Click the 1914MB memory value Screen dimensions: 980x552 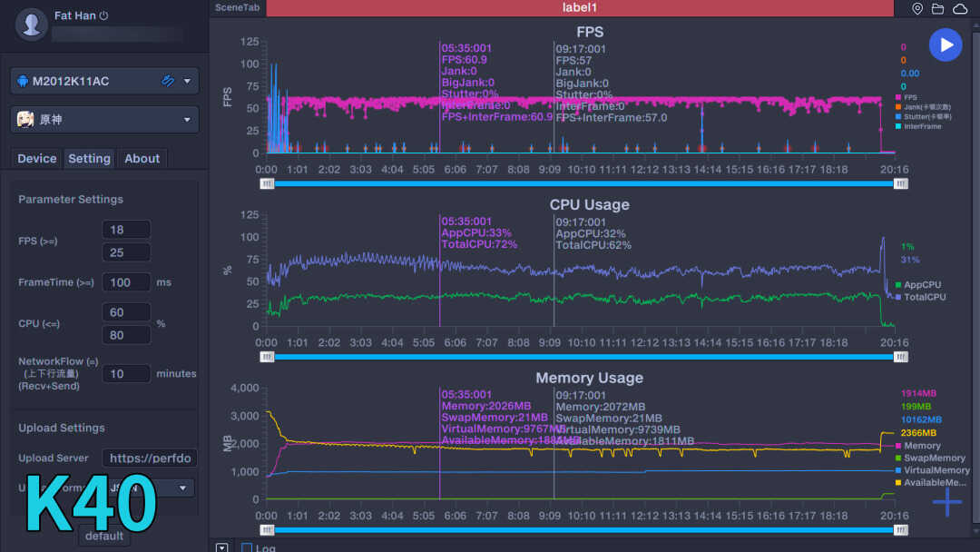pos(918,393)
